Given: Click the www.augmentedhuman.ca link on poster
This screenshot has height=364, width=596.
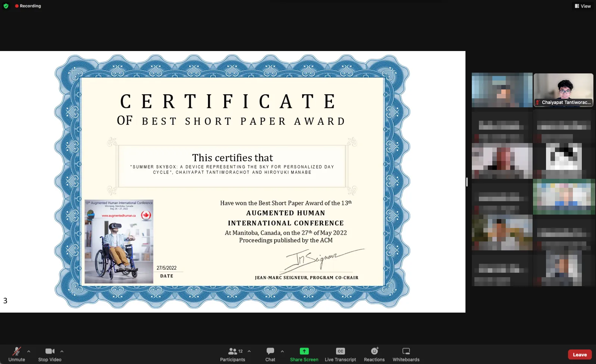Looking at the screenshot, I should 119,216.
